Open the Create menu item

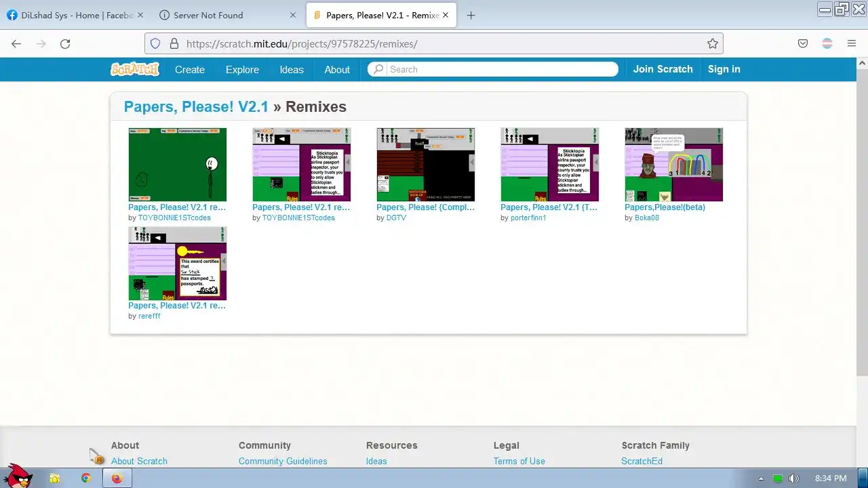coord(190,69)
